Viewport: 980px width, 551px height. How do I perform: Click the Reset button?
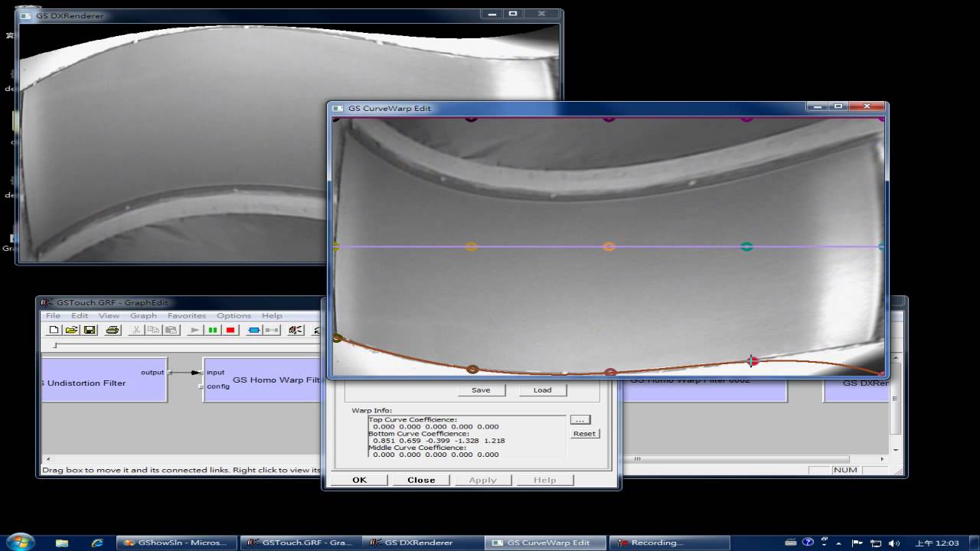584,433
